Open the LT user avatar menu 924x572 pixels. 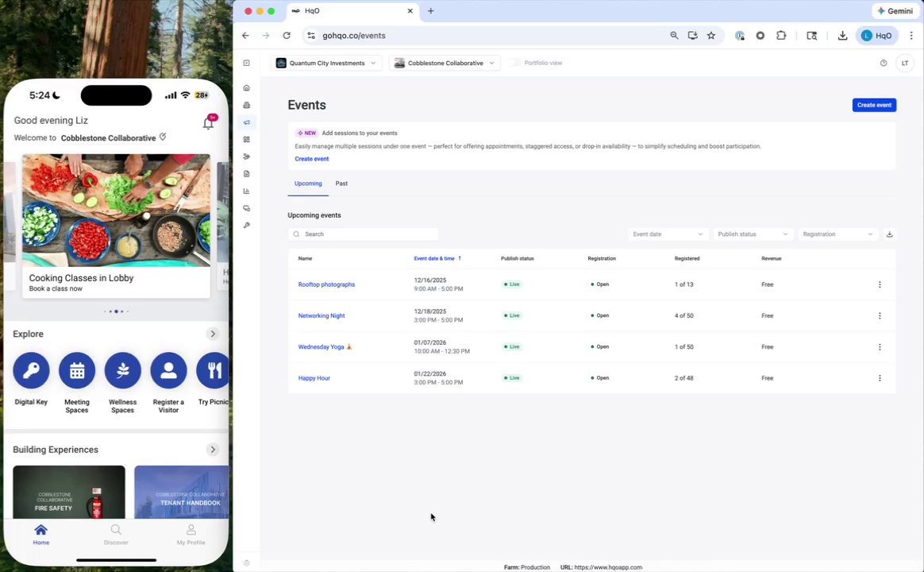pyautogui.click(x=905, y=63)
